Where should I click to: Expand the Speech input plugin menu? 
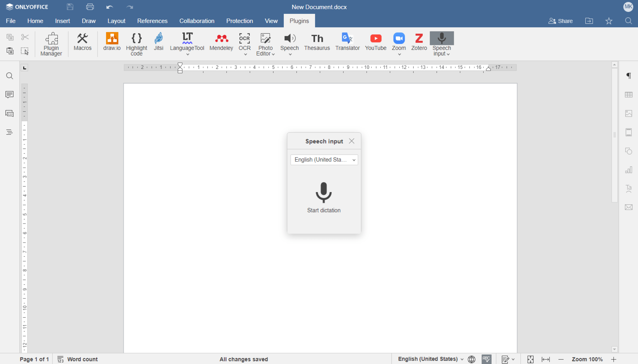coord(448,54)
